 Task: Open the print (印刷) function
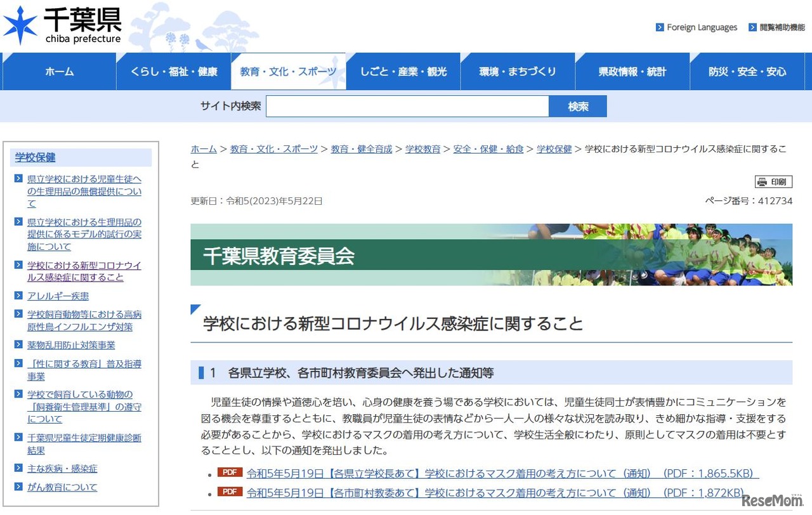tap(774, 181)
